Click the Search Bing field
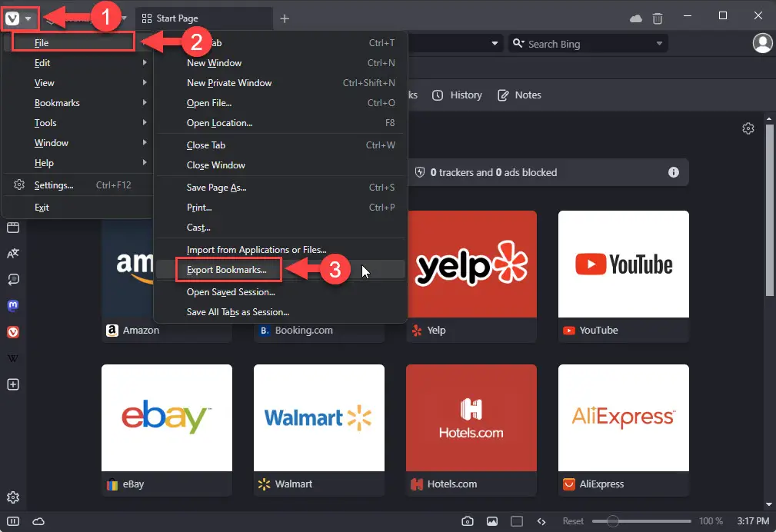The height and width of the screenshot is (532, 776). (588, 44)
